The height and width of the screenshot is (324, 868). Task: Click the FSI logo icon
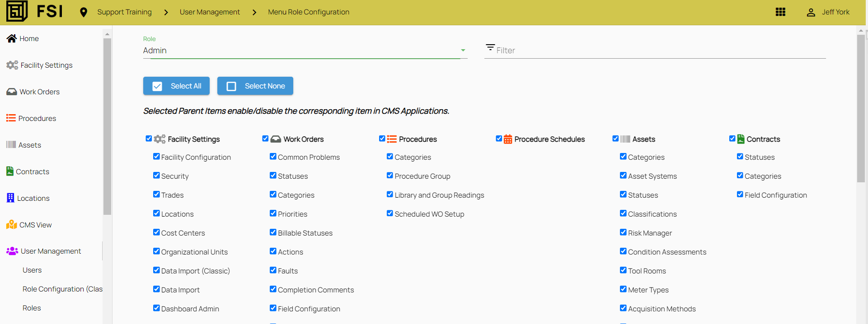tap(17, 11)
